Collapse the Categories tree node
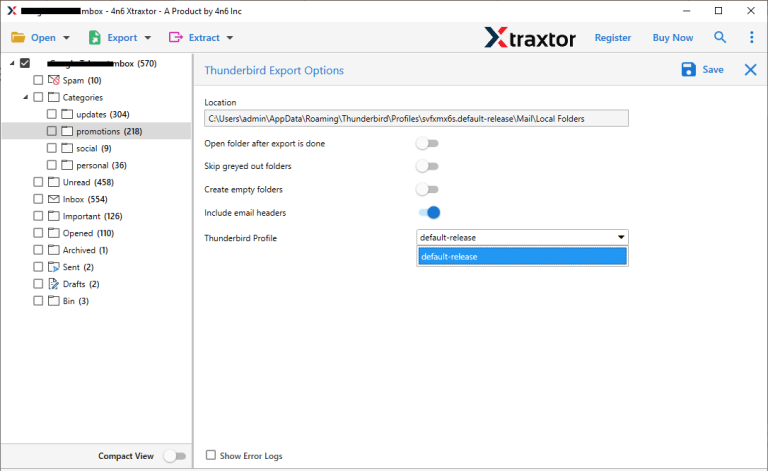 pyautogui.click(x=24, y=98)
